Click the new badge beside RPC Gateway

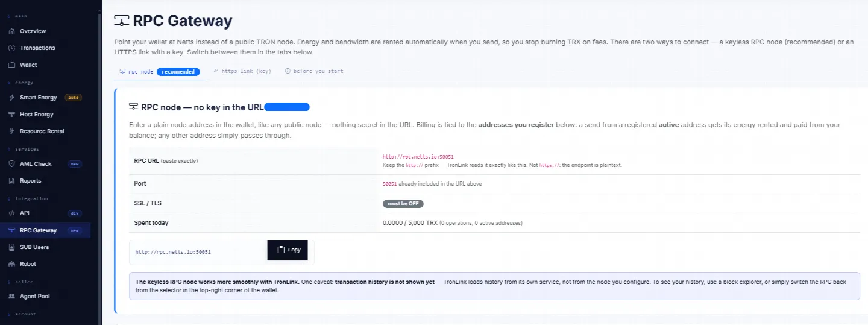[x=74, y=230]
